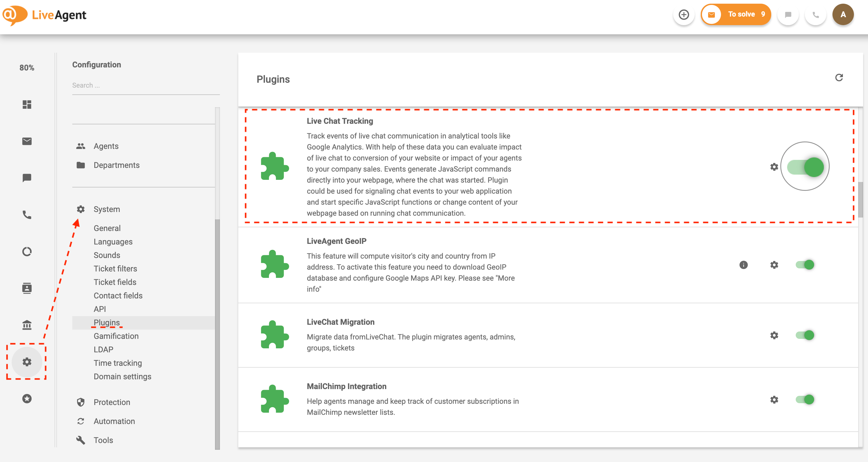868x462 pixels.
Task: Toggle the Live Chat Tracking plugin switch
Action: (805, 167)
